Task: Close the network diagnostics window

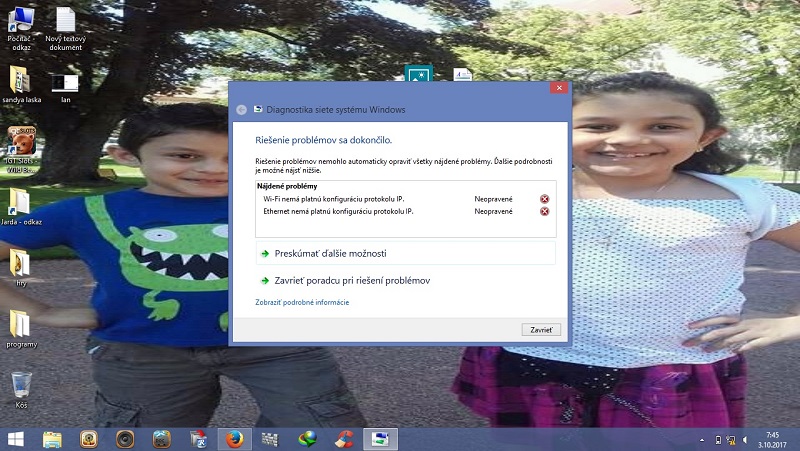Action: 558,88
